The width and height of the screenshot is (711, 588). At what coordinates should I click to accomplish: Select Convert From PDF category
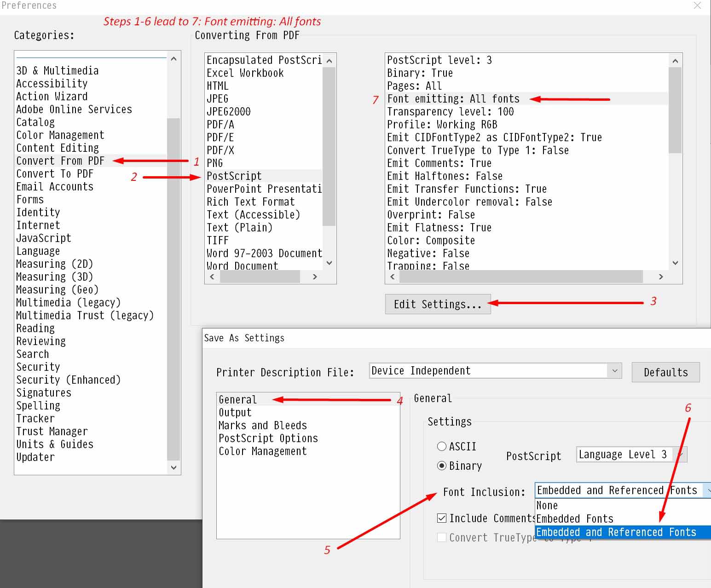[x=60, y=161]
